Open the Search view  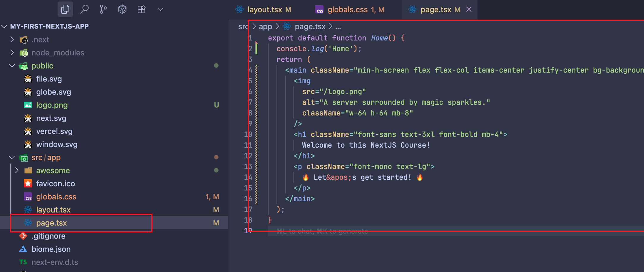tap(84, 10)
